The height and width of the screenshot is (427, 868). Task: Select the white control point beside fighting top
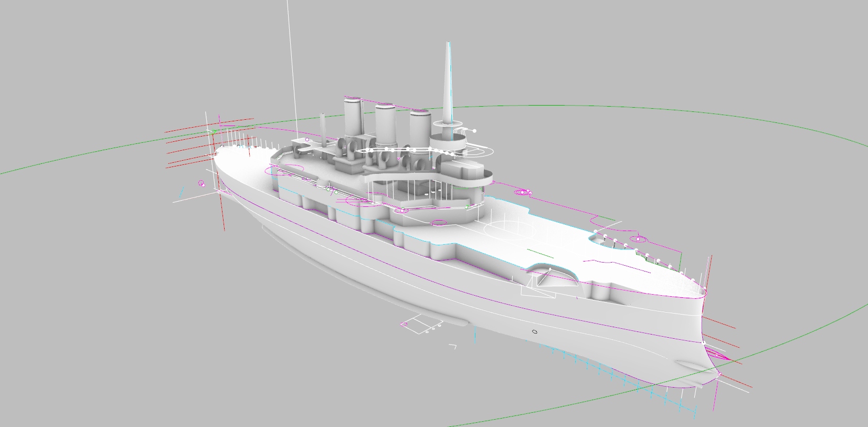tap(475, 130)
